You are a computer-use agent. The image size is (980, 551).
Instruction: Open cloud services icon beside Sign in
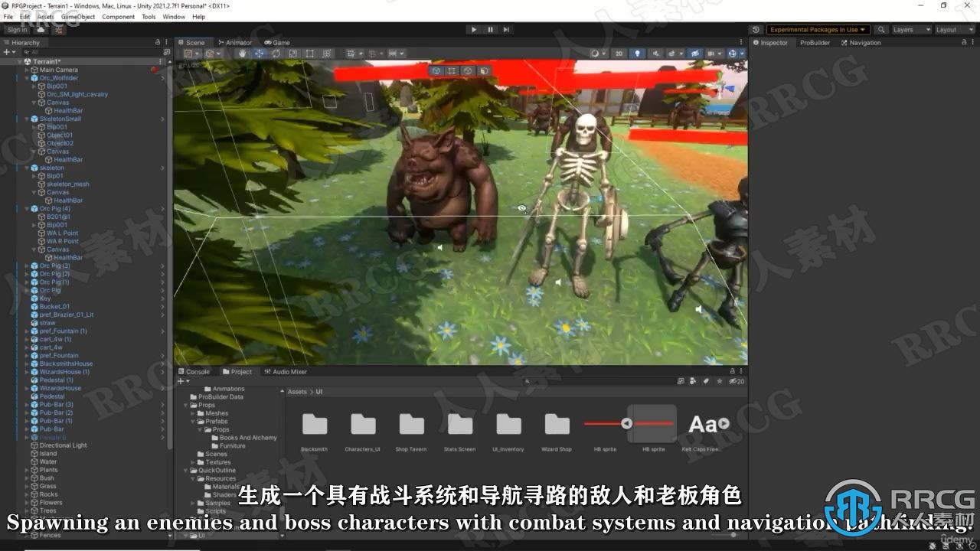click(42, 30)
